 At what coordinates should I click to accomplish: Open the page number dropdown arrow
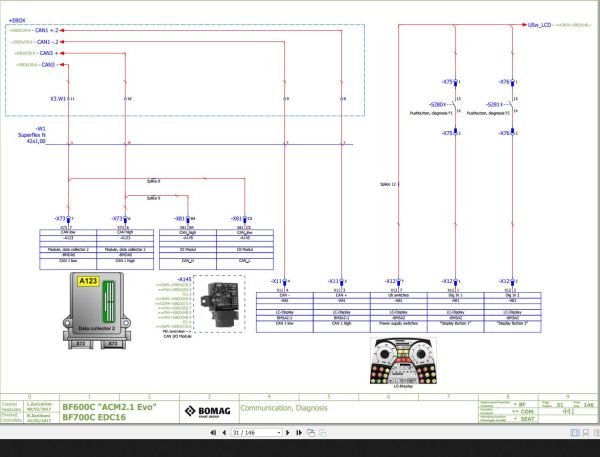tap(279, 433)
